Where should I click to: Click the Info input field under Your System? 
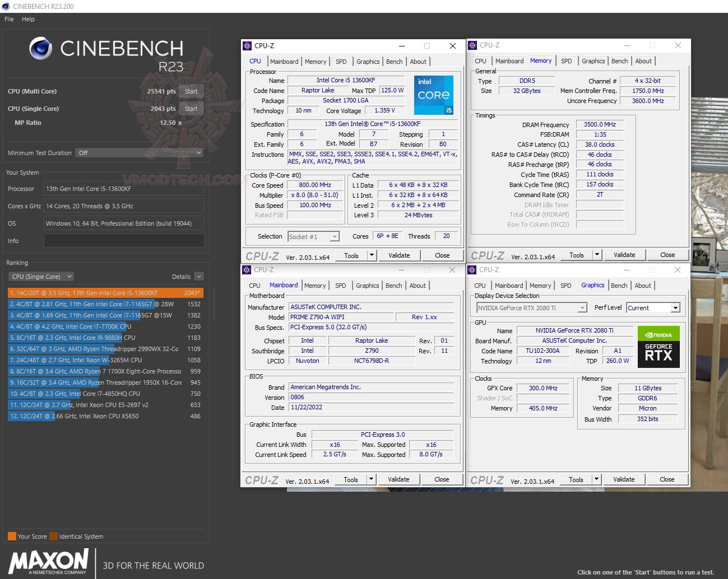124,241
